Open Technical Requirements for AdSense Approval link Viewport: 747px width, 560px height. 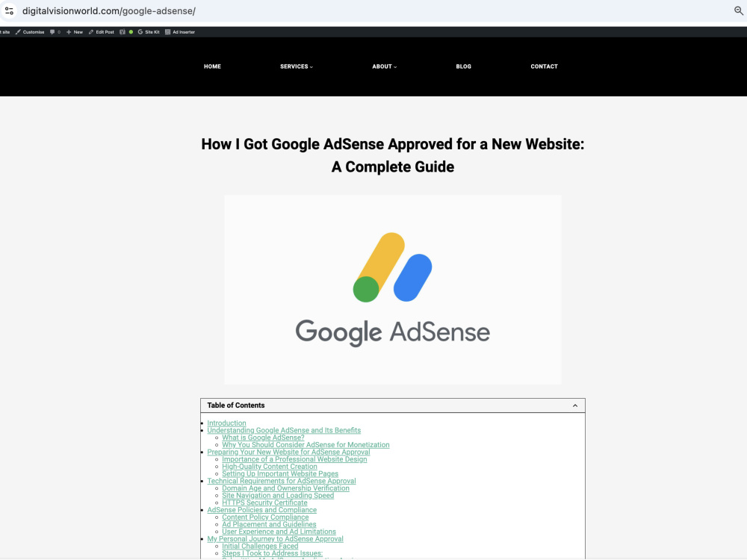tap(281, 481)
